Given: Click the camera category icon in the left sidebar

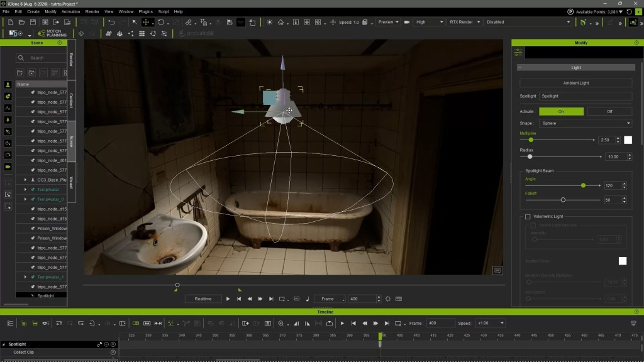Looking at the screenshot, I should 8,167.
